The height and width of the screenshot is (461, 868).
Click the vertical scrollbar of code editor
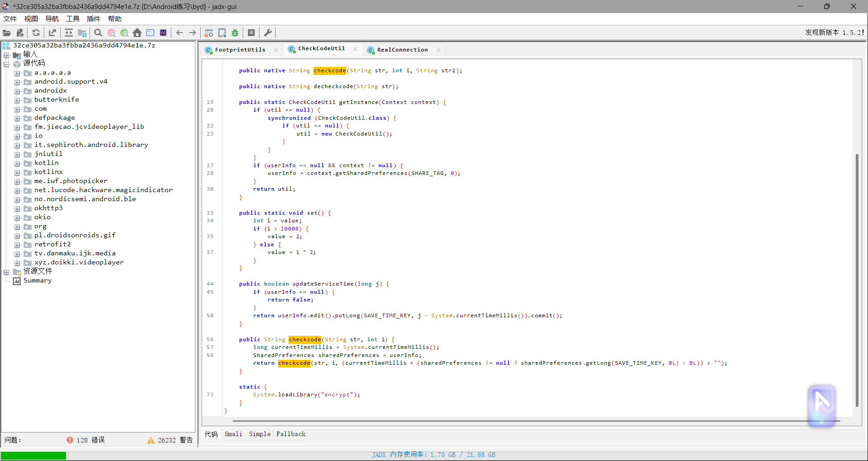tap(857, 280)
